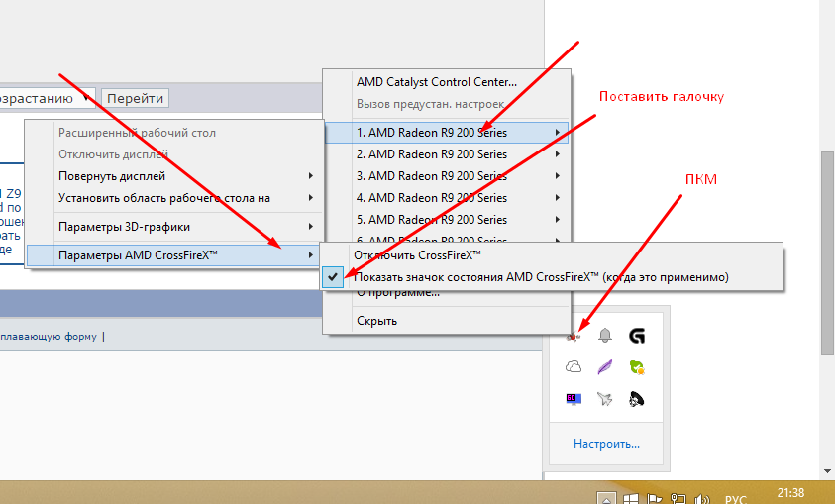Open the gray bell notification tray icon
Screen dimensions: 835x504
pos(605,336)
